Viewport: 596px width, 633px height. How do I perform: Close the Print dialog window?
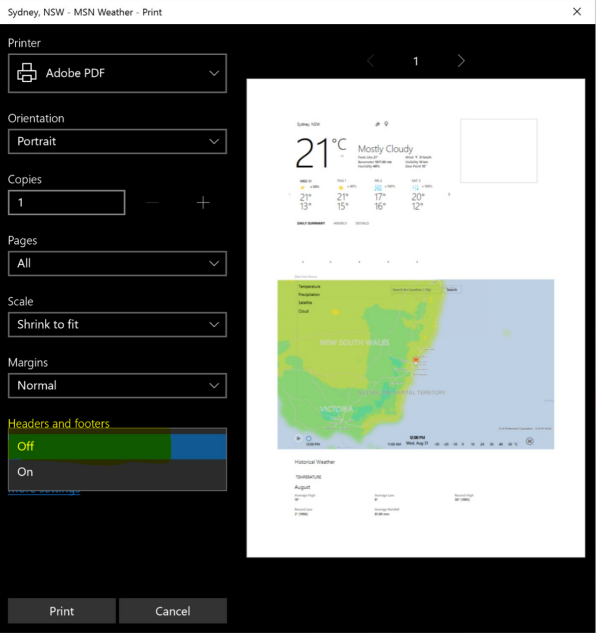[x=577, y=12]
